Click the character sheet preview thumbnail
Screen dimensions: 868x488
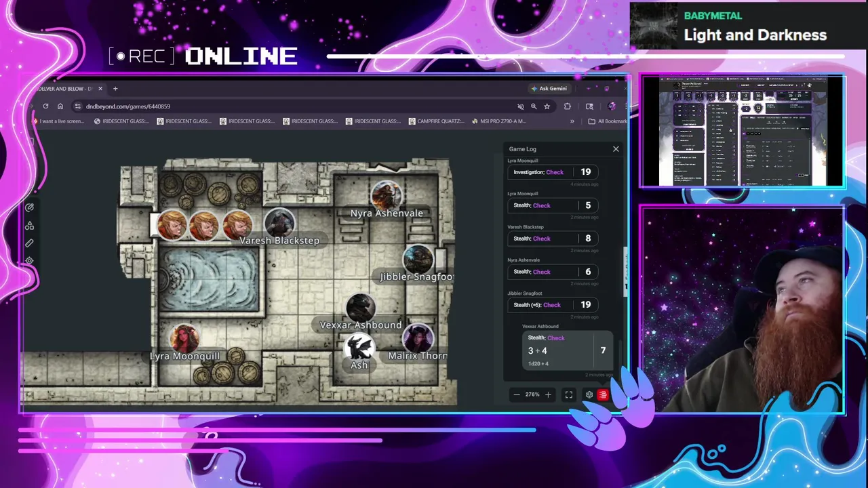tap(743, 131)
